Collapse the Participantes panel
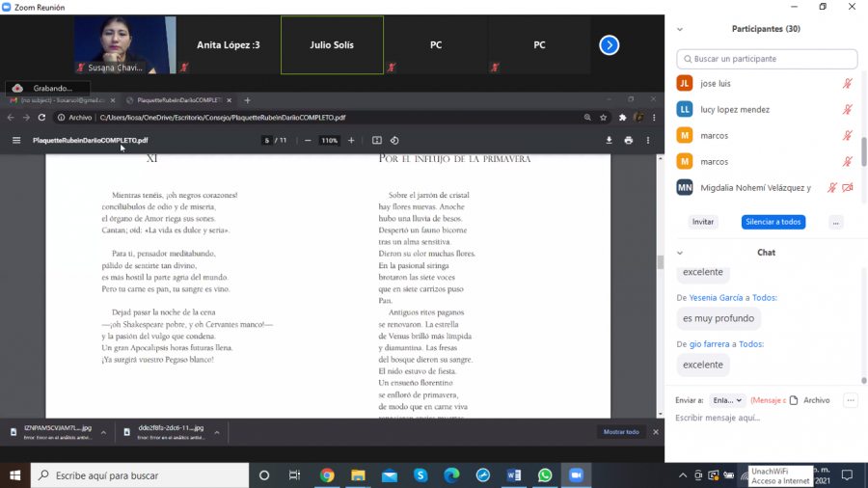Viewport: 868px width, 488px height. (x=680, y=29)
